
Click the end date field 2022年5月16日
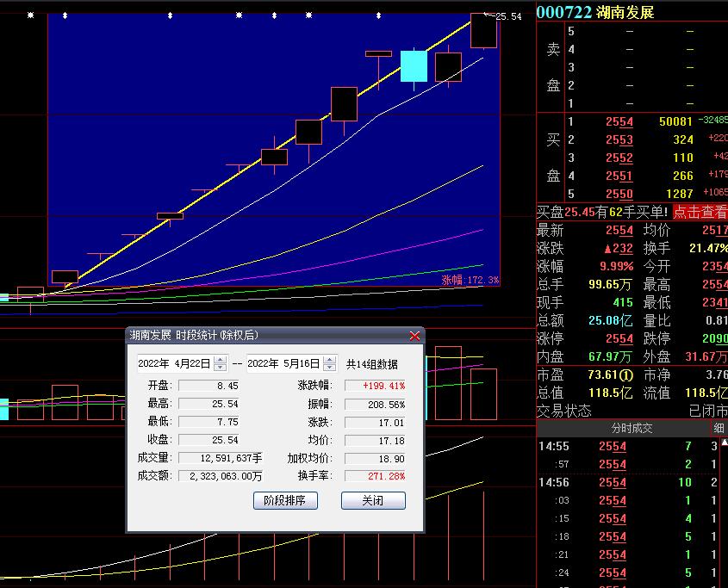(283, 364)
